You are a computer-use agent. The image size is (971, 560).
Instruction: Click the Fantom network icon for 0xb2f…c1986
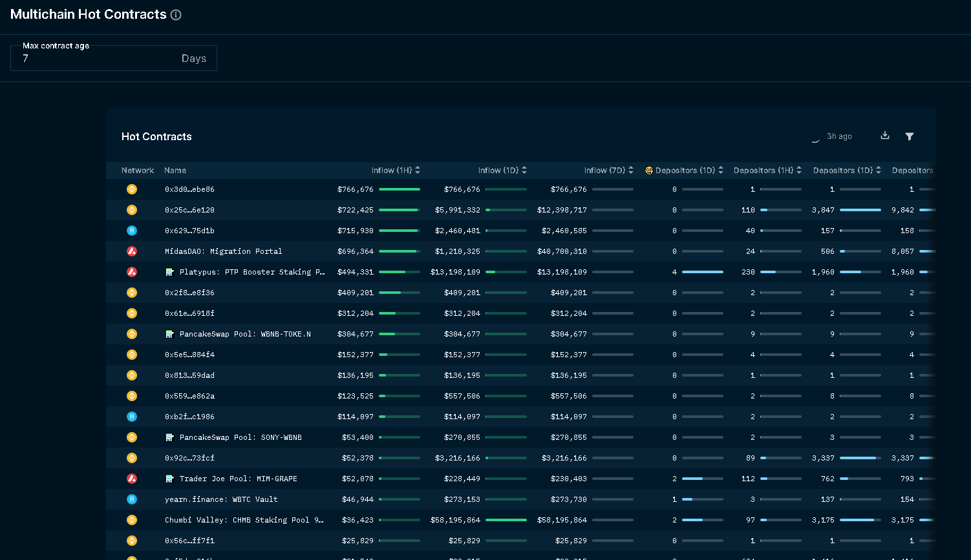coord(132,417)
